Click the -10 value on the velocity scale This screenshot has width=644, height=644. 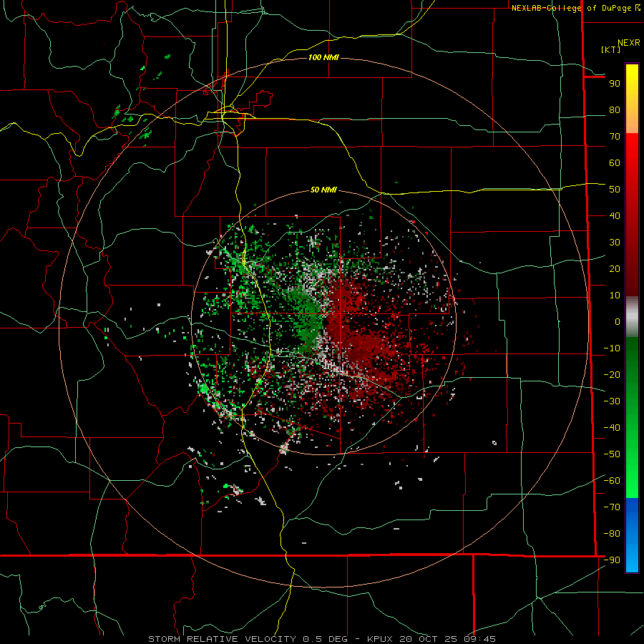pyautogui.click(x=612, y=348)
